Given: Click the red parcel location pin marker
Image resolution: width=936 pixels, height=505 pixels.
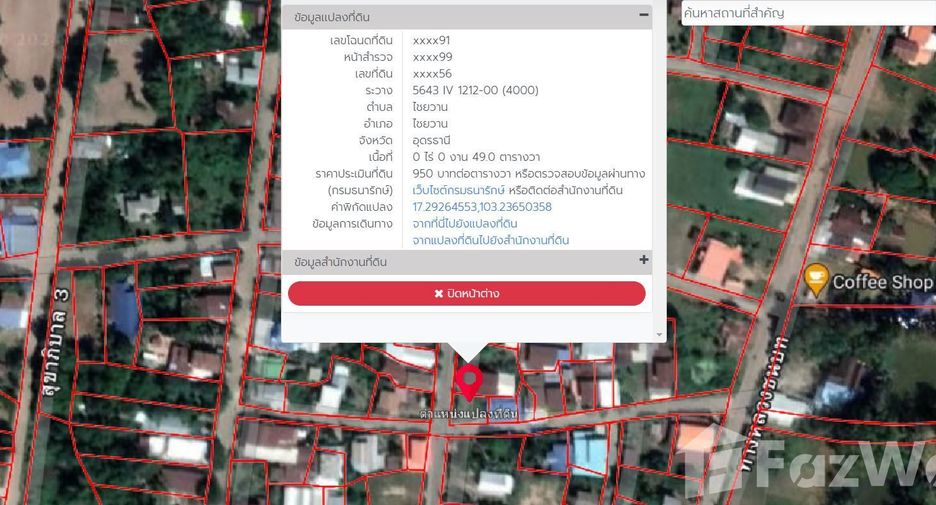Looking at the screenshot, I should click(469, 383).
